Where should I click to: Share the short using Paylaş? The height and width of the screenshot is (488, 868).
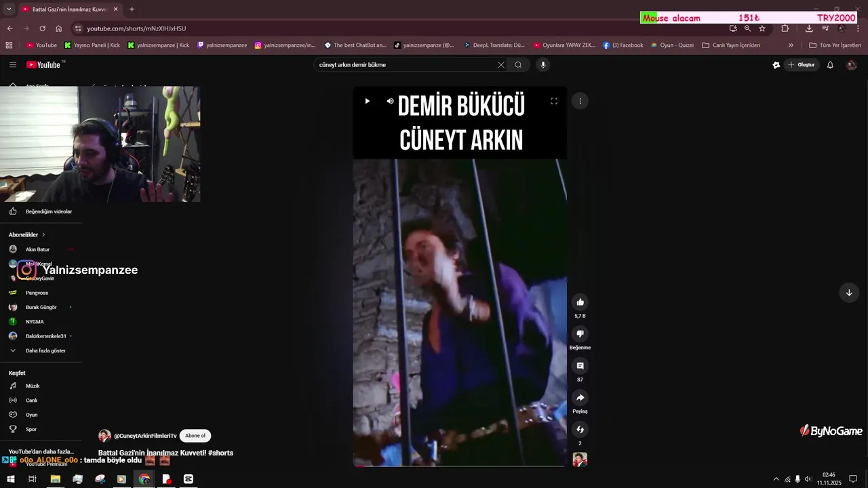point(580,397)
